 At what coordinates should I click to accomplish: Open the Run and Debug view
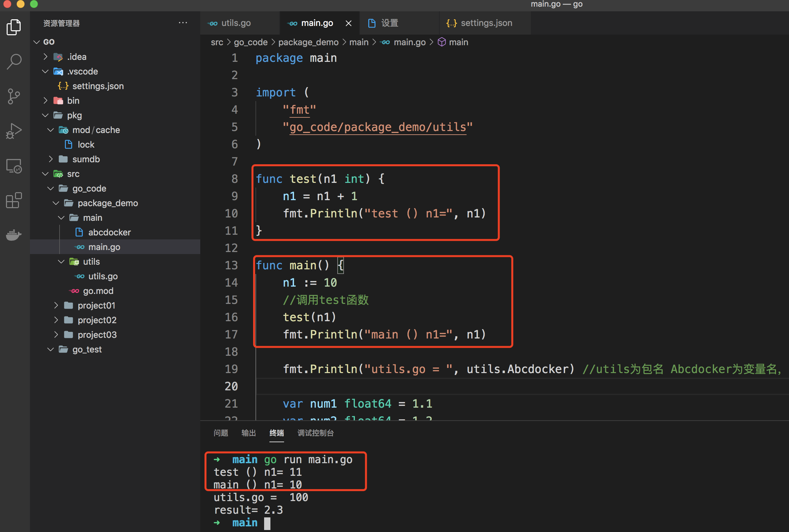tap(14, 131)
